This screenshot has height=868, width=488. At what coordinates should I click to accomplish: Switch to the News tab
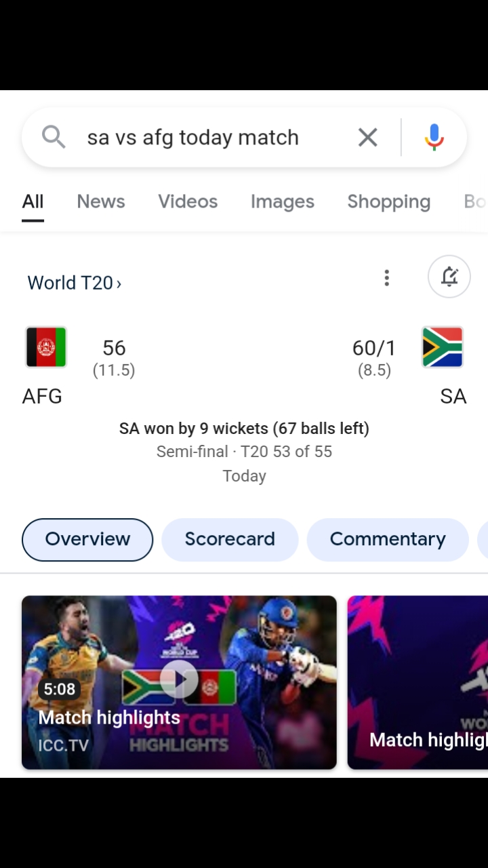tap(101, 201)
